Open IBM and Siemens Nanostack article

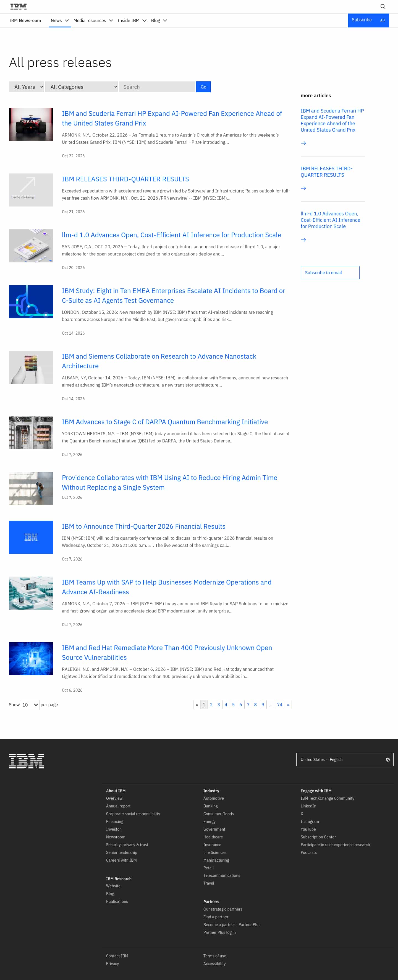pos(159,361)
